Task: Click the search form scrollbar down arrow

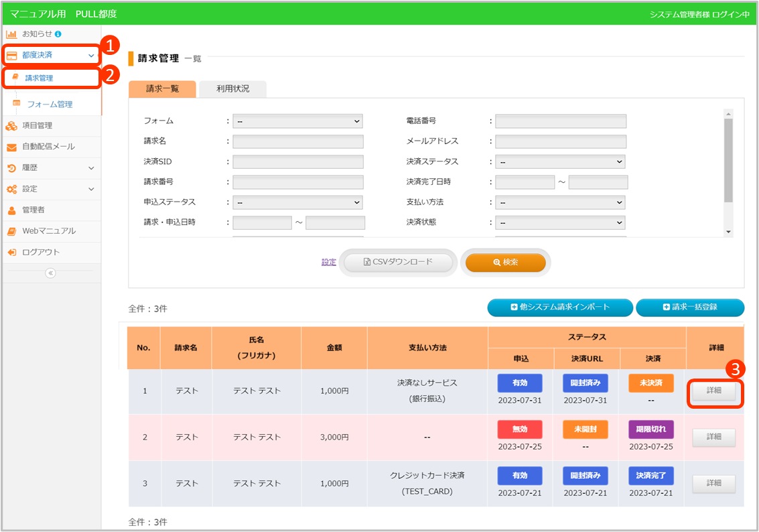Action: (729, 231)
